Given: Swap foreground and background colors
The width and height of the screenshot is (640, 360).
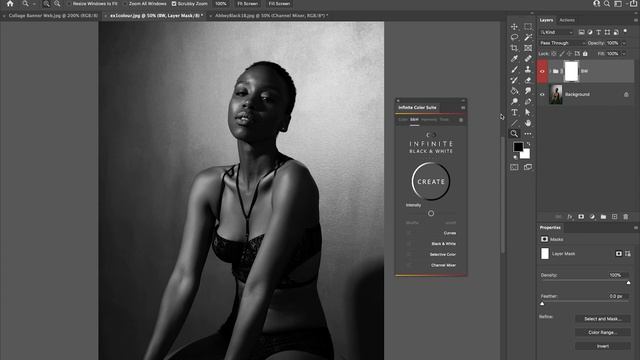Looking at the screenshot, I should 528,144.
